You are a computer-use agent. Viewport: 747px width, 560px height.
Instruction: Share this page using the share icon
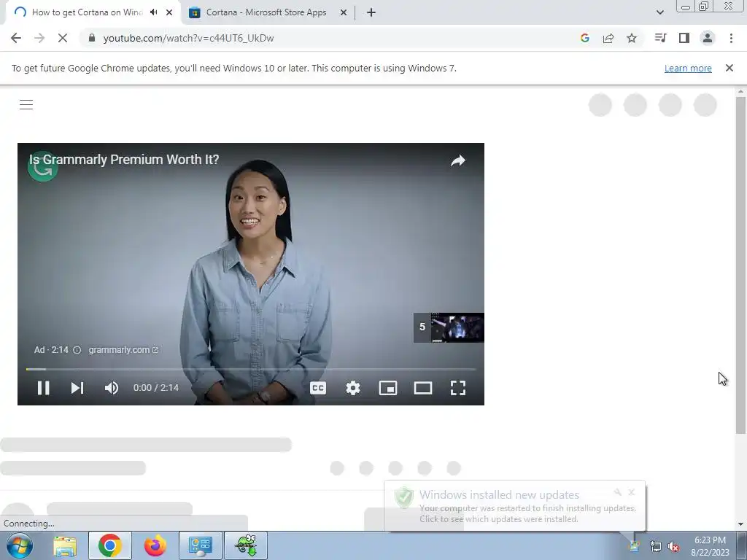(608, 38)
